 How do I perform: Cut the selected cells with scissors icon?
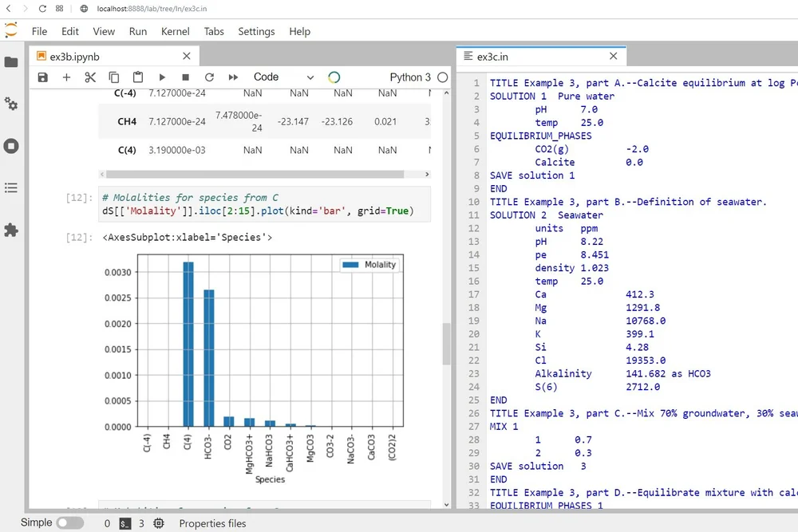coord(90,77)
